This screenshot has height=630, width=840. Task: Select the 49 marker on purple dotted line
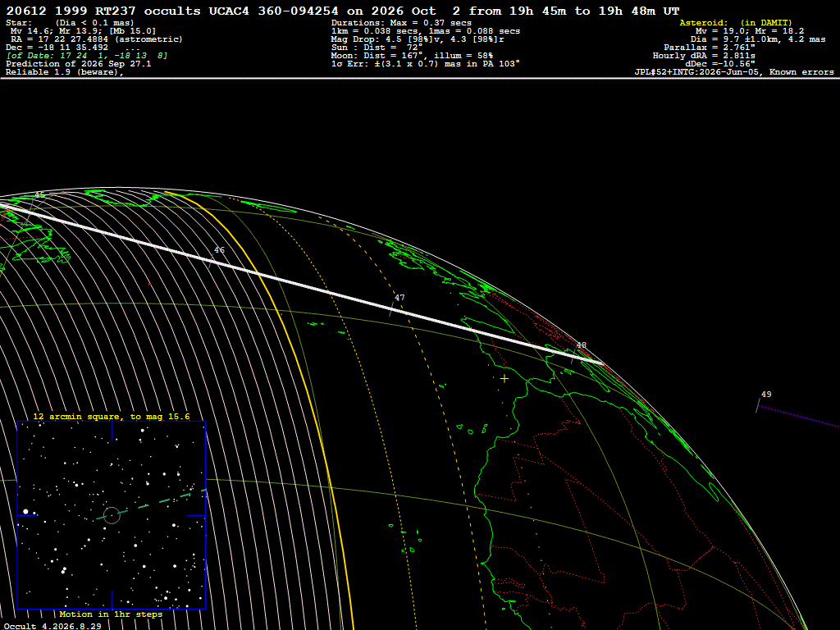pos(766,395)
